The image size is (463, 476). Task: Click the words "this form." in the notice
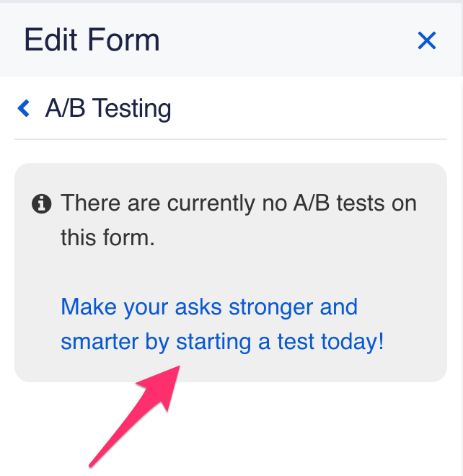pyautogui.click(x=107, y=237)
